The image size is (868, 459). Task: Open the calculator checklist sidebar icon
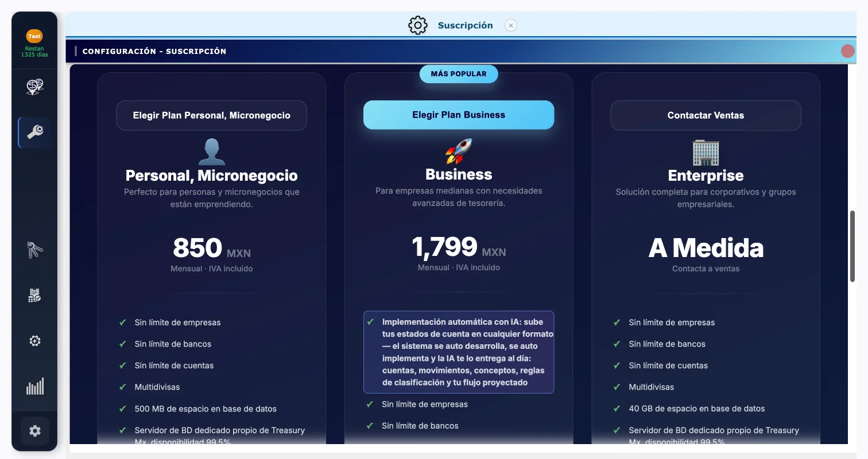34,295
